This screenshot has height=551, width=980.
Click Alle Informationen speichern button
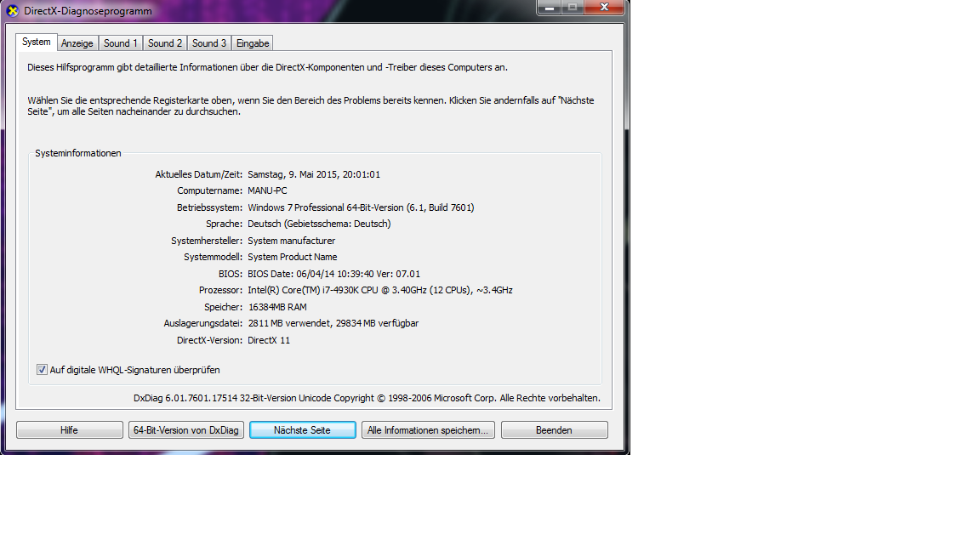[428, 429]
